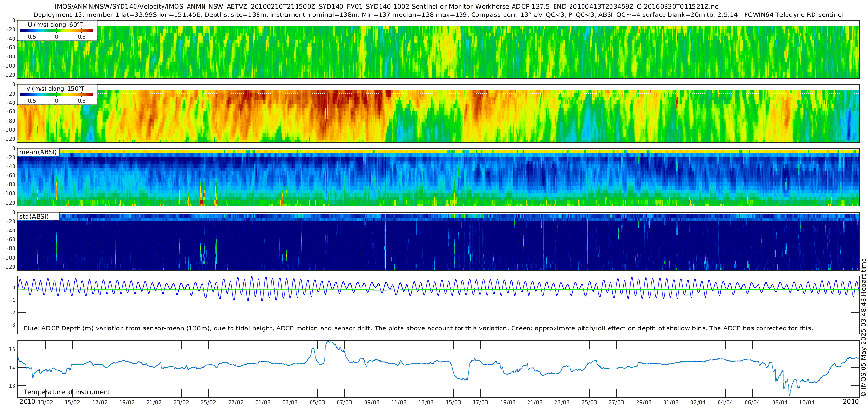Click the '06/04' date tick label

click(x=752, y=402)
